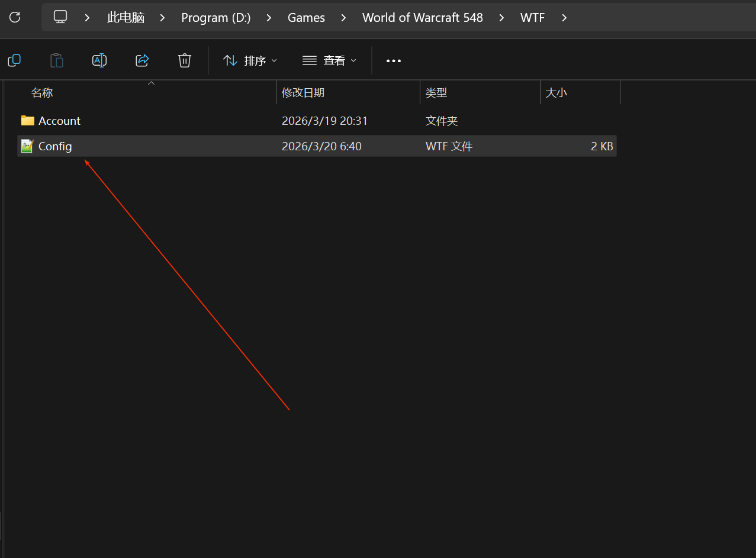Click the computer monitor icon in breadcrumb
The width and height of the screenshot is (756, 558).
(60, 17)
